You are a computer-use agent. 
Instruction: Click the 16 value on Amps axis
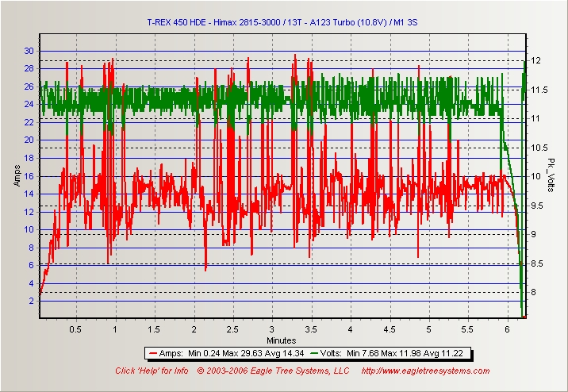(x=29, y=176)
